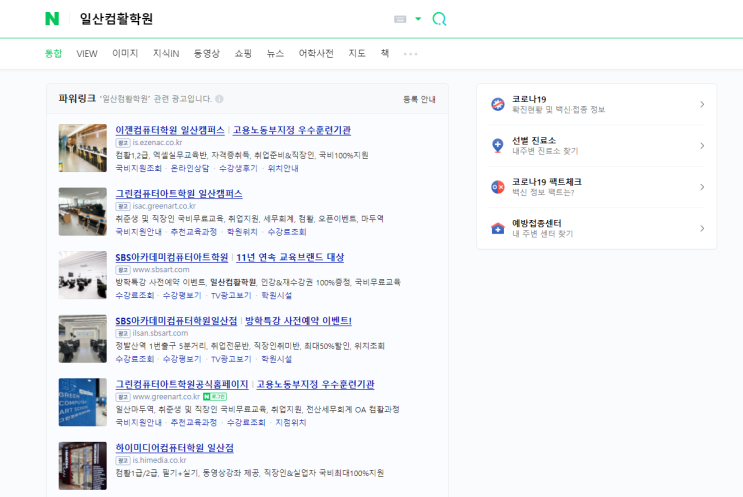This screenshot has height=497, width=743.
Task: Expand the 예방접종센터 row chevron
Action: [702, 228]
